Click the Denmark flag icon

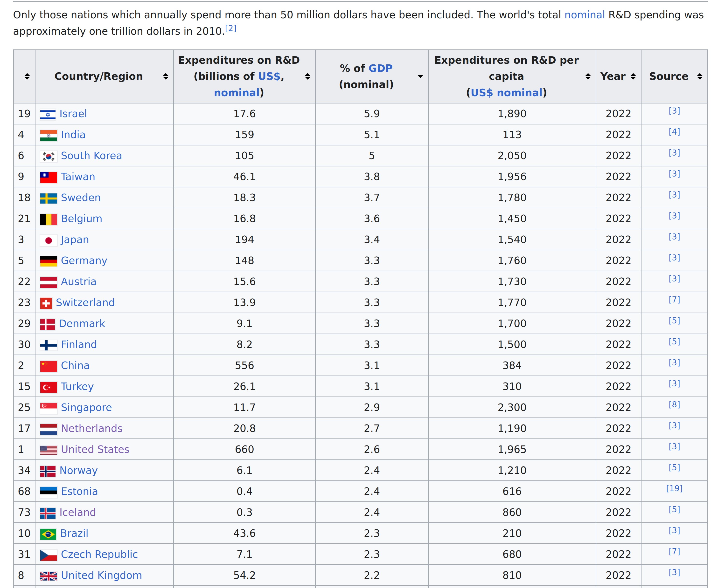point(47,324)
